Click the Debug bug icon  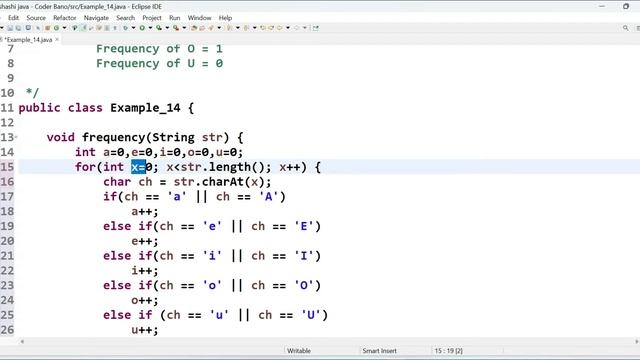(x=125, y=28)
